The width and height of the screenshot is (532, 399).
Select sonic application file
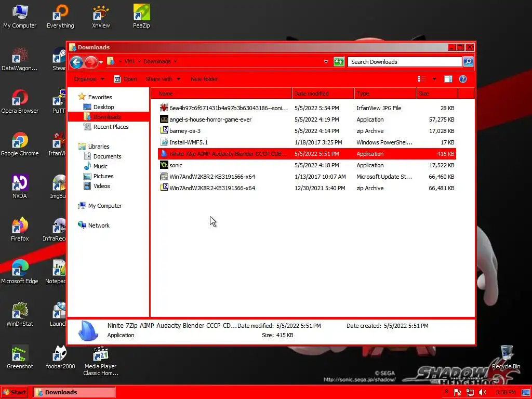307,165
